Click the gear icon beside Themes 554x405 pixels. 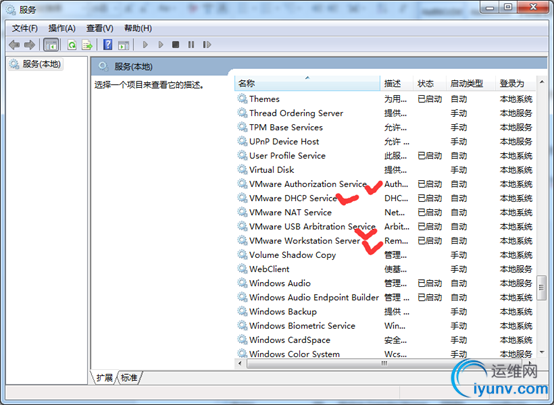click(242, 99)
